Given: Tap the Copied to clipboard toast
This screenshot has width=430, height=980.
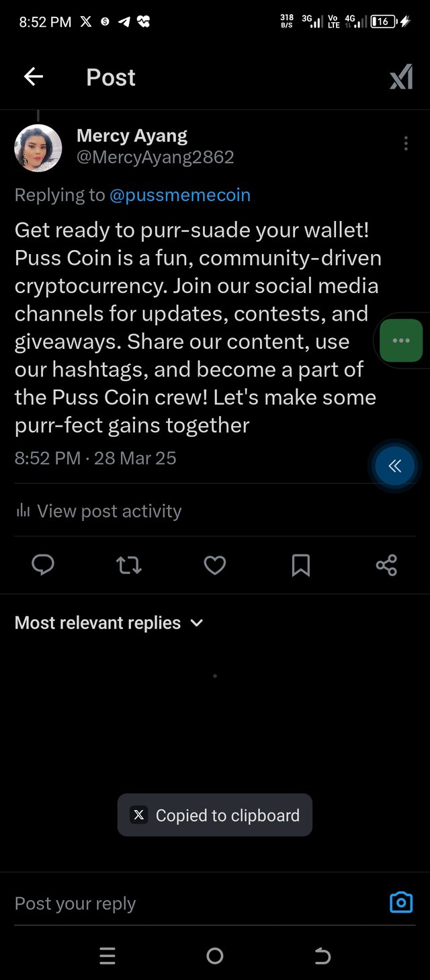Looking at the screenshot, I should tap(215, 815).
